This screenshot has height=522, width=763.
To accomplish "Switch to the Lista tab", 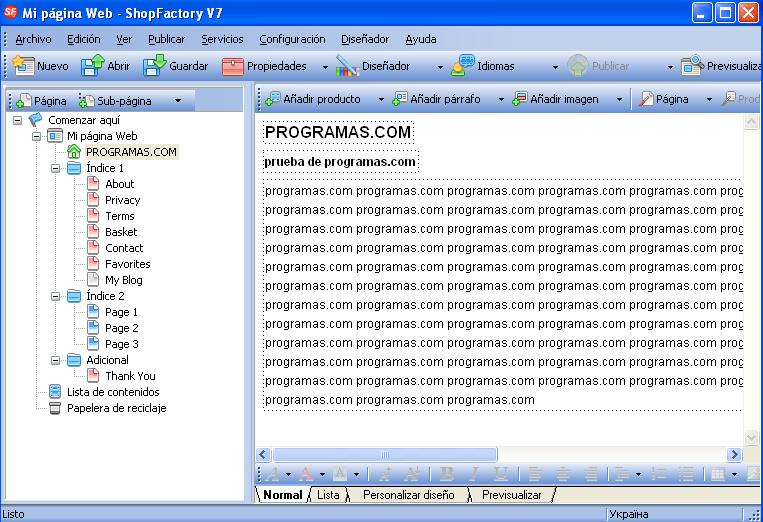I will tap(328, 495).
